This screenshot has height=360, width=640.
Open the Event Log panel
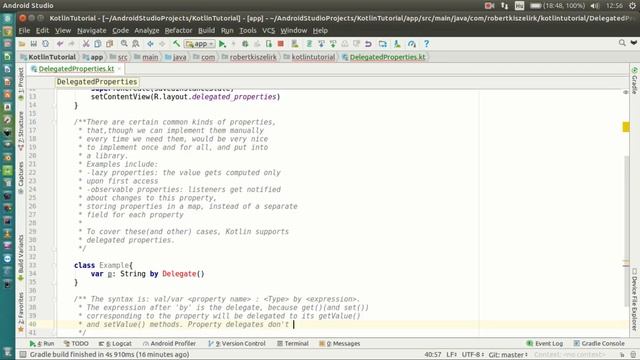tap(544, 344)
